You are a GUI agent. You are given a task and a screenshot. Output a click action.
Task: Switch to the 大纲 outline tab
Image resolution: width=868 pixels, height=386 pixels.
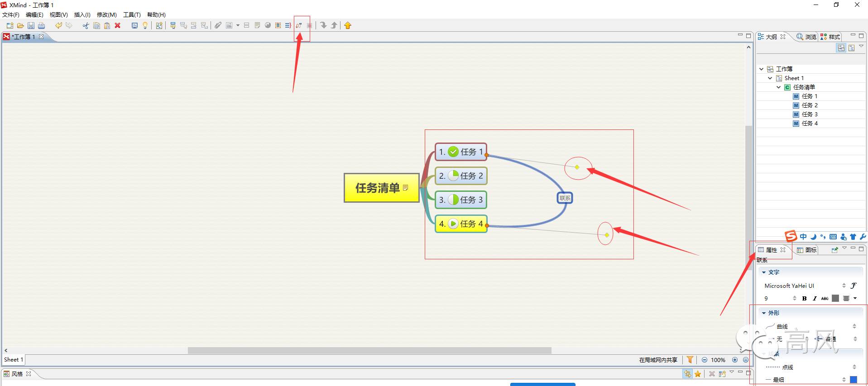pos(771,37)
